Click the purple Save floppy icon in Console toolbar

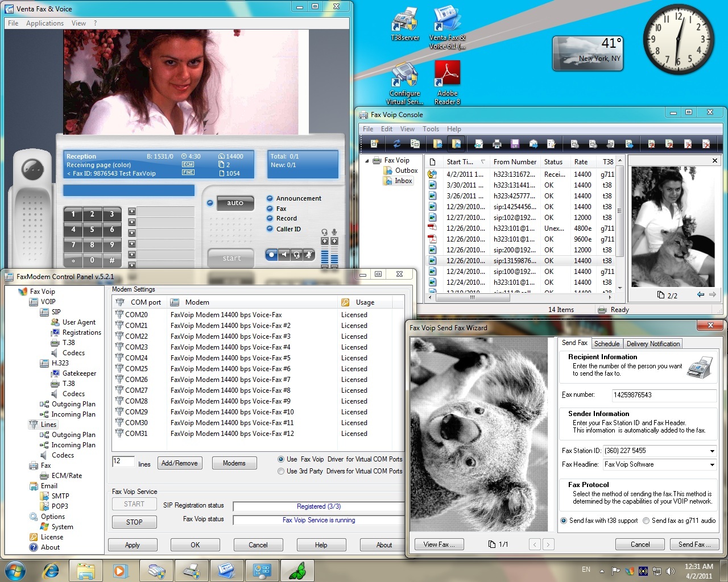[x=515, y=144]
